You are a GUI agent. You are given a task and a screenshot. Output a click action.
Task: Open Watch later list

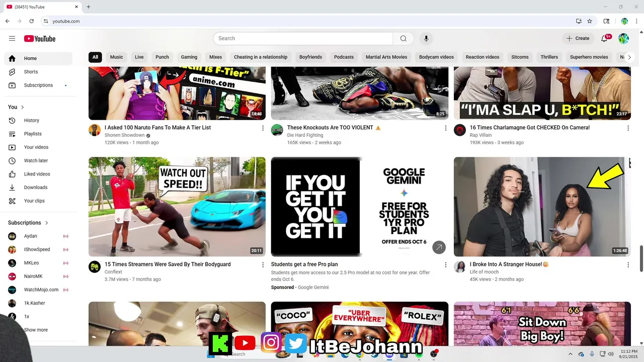pos(38,161)
